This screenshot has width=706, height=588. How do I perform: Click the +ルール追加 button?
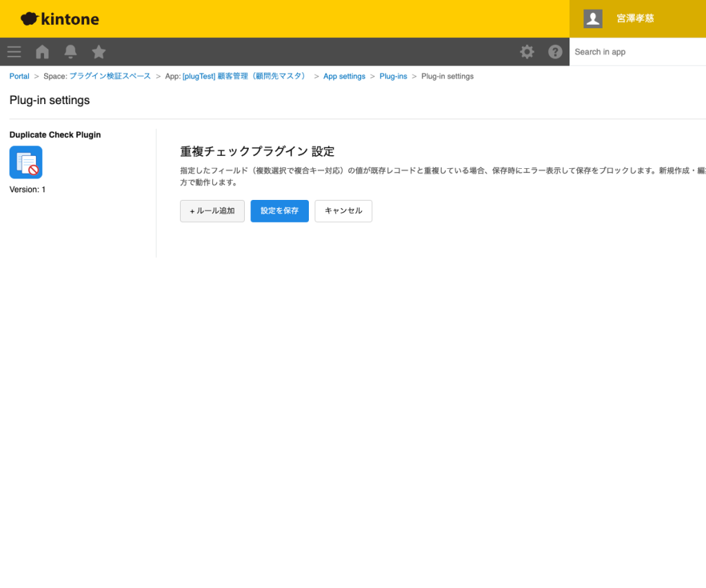(x=212, y=211)
